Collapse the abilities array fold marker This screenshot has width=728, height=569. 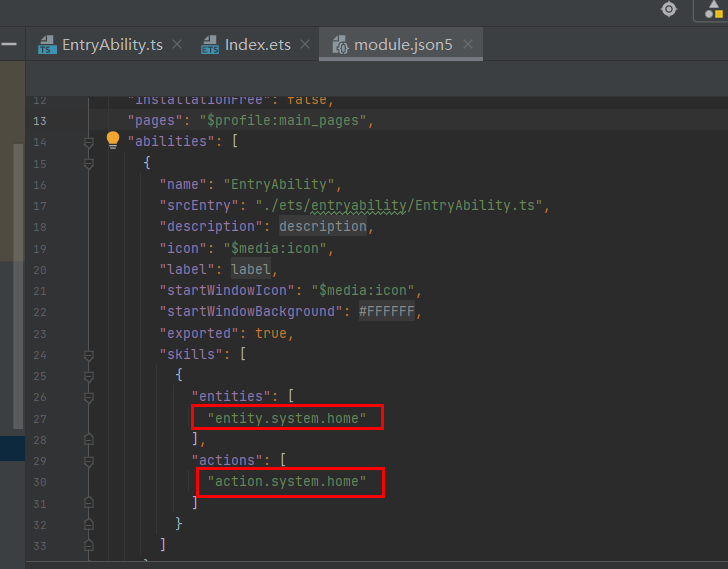pyautogui.click(x=89, y=142)
